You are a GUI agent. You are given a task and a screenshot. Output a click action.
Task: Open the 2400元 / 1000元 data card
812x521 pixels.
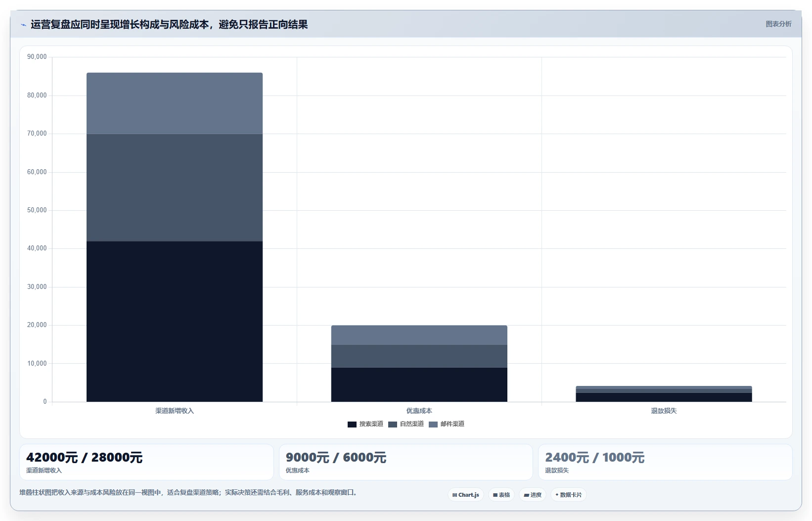(x=665, y=462)
